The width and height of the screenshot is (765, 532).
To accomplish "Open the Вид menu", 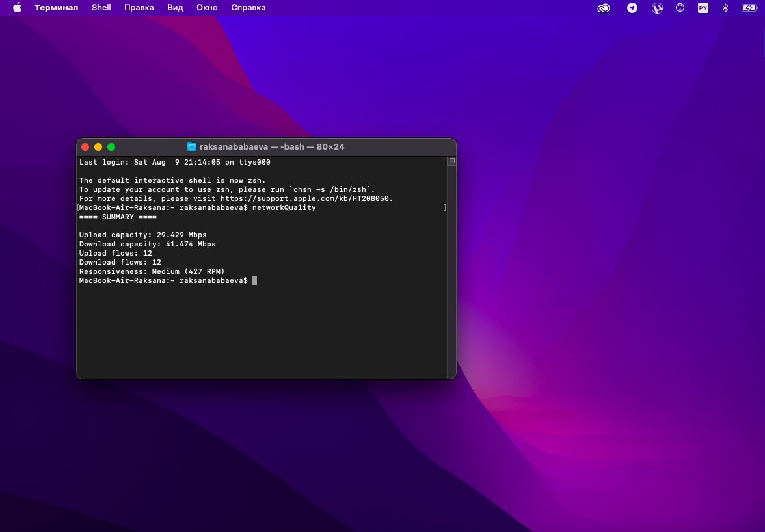I will coord(175,8).
